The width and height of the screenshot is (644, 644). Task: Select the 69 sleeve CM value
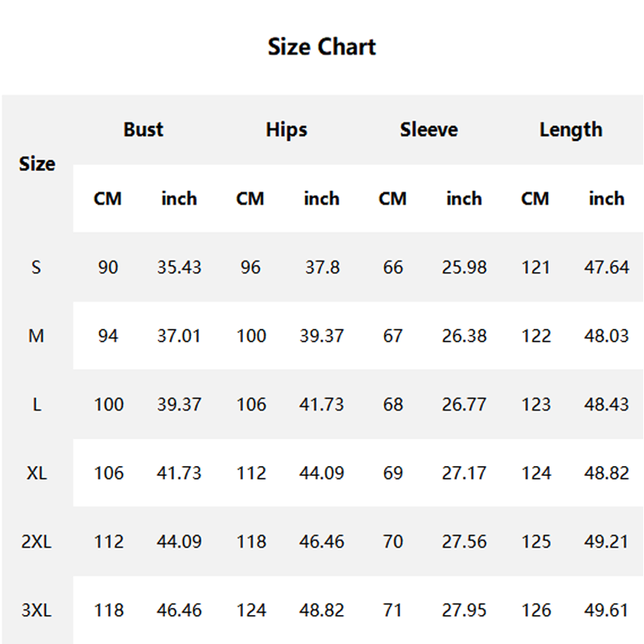click(x=393, y=473)
